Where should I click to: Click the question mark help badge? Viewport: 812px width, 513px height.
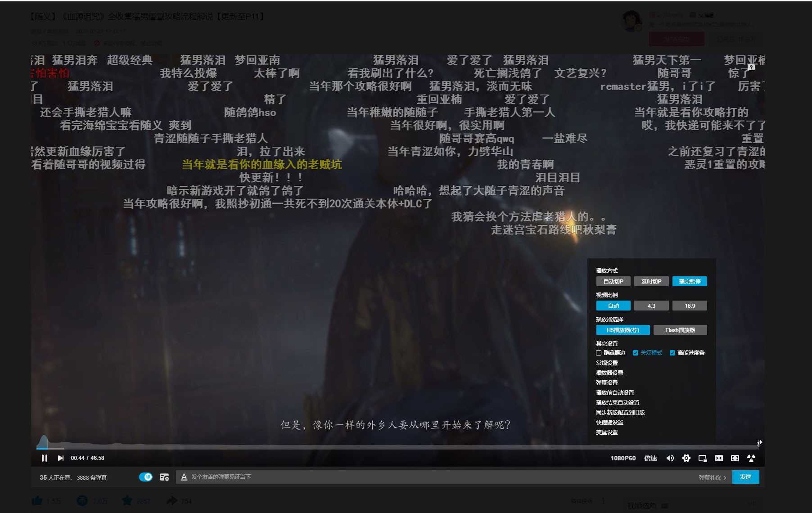click(x=751, y=67)
